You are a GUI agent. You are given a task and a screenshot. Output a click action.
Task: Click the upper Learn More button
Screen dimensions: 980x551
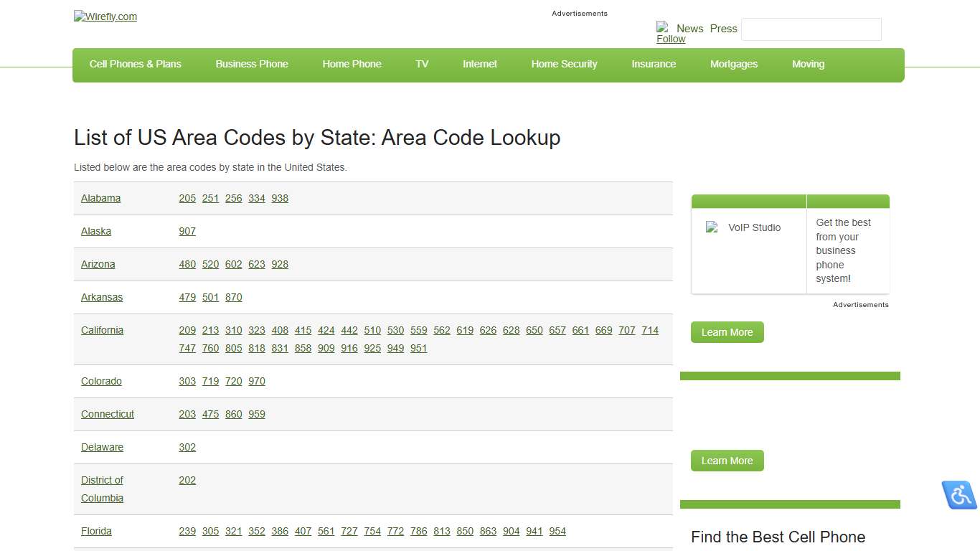[727, 332]
